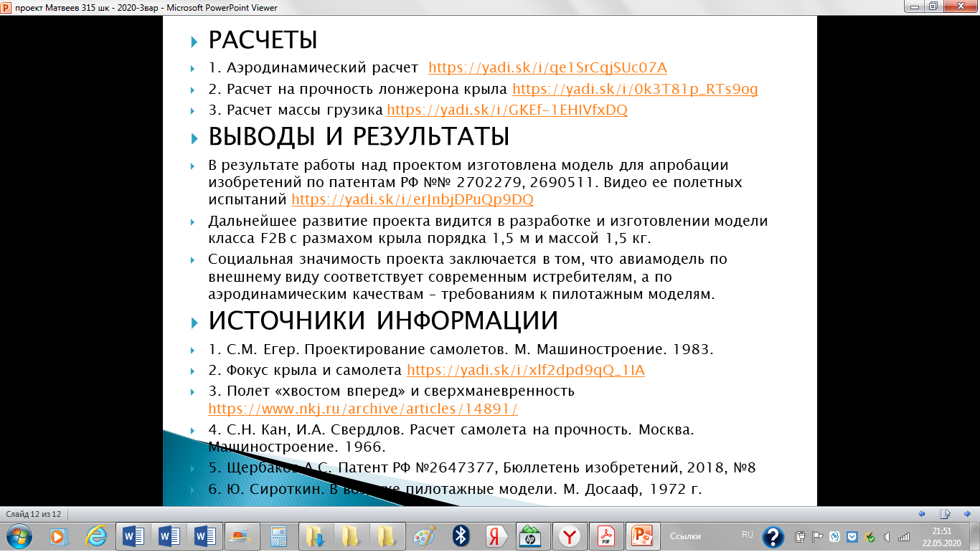This screenshot has height=552, width=980.
Task: Click the text '1. Аэродинамический расчет'
Action: (314, 68)
